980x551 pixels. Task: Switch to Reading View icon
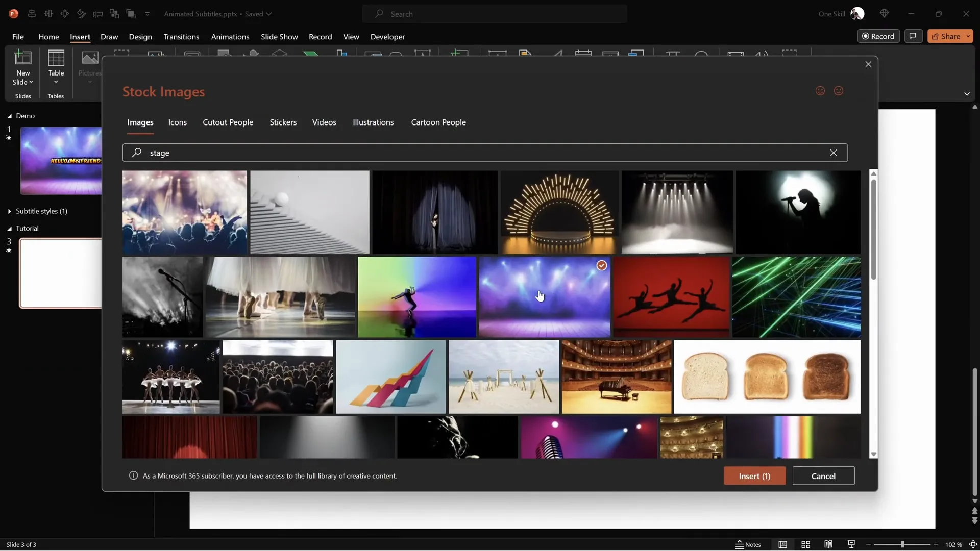(x=828, y=544)
